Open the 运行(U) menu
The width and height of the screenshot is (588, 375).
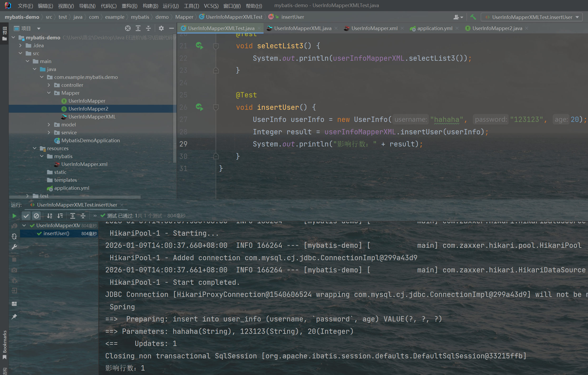tap(171, 6)
